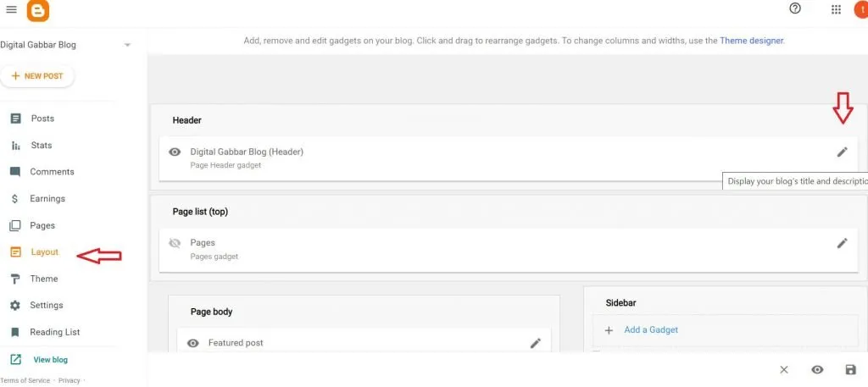Expand the Digital Gabbar Blog selector

point(127,45)
